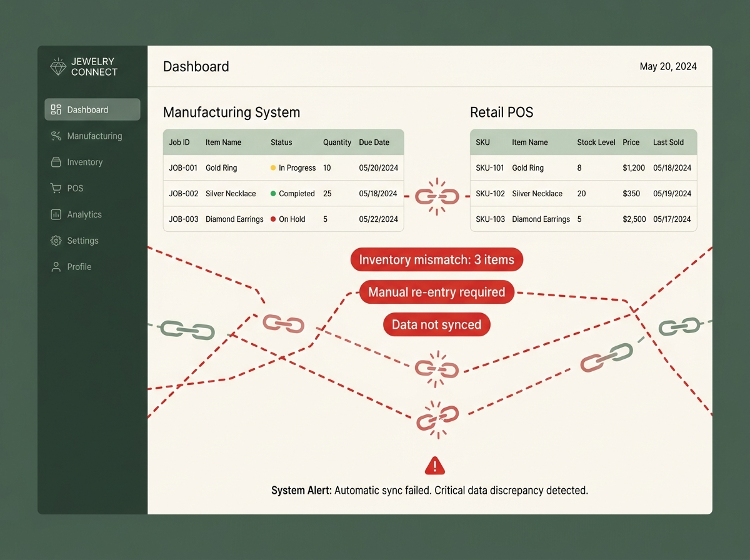Click the Data not synced badge

click(436, 325)
